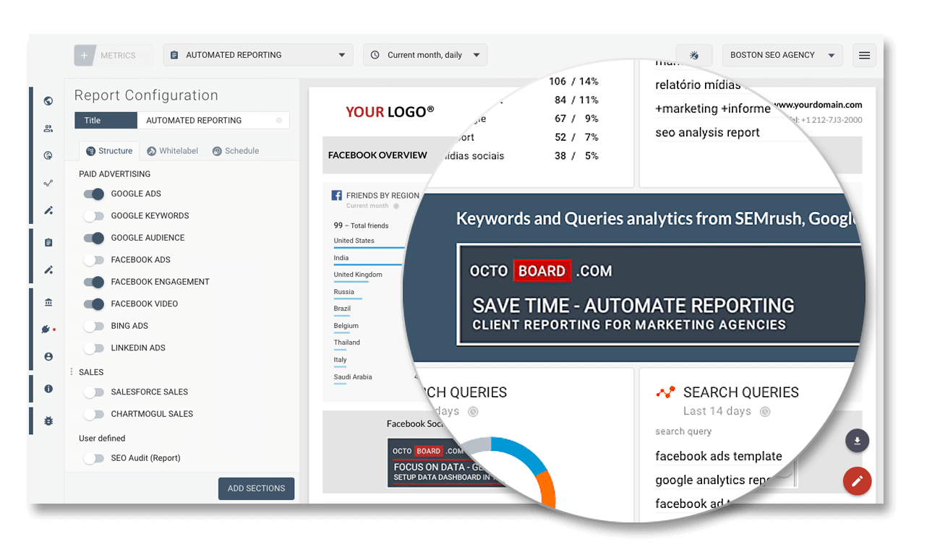The width and height of the screenshot is (940, 560).
Task: Click the orange donut chart segment
Action: click(x=547, y=488)
